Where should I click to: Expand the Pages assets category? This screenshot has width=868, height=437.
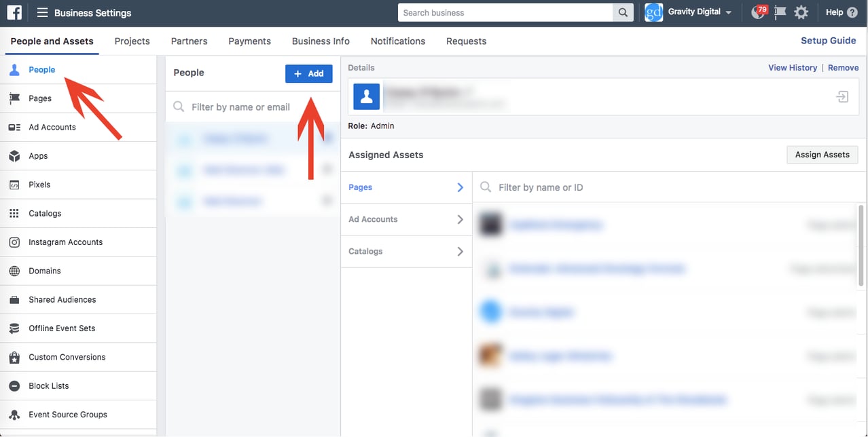(x=405, y=187)
